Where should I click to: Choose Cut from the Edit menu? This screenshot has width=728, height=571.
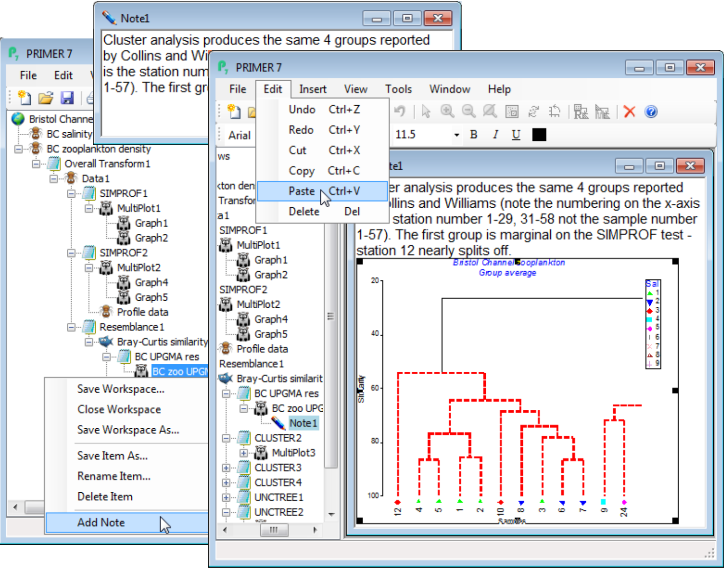click(323, 150)
